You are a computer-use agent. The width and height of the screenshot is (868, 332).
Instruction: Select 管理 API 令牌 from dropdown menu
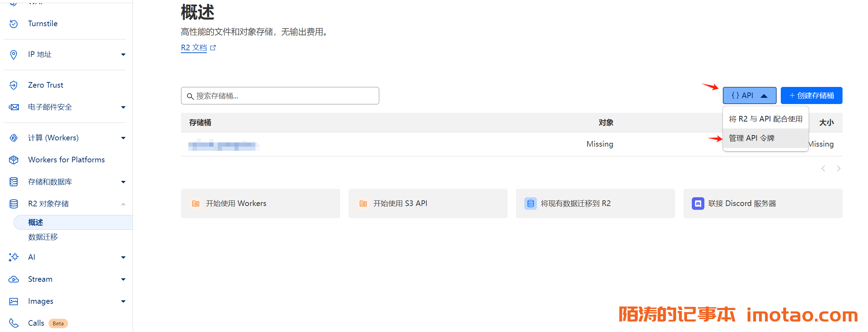[x=751, y=138]
